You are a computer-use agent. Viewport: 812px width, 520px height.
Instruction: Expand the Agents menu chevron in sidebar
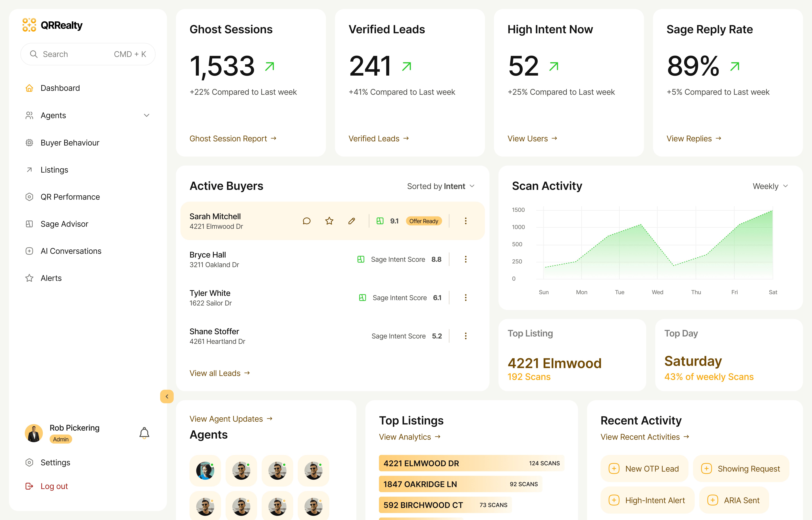pos(146,115)
